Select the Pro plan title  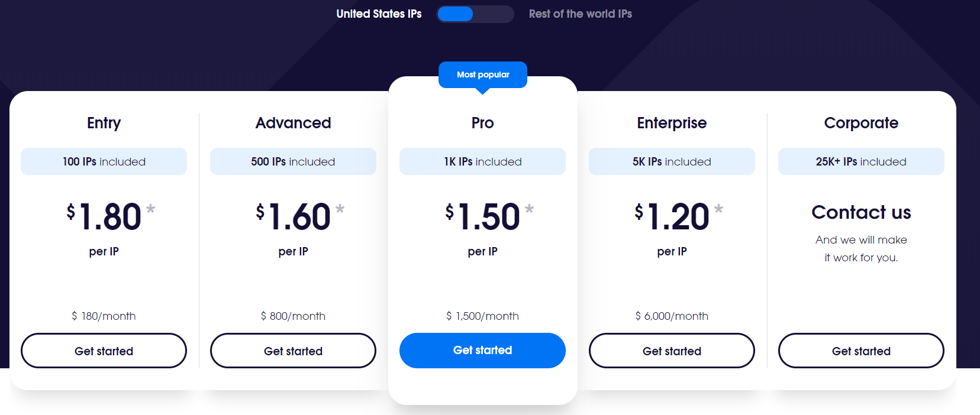(x=482, y=123)
